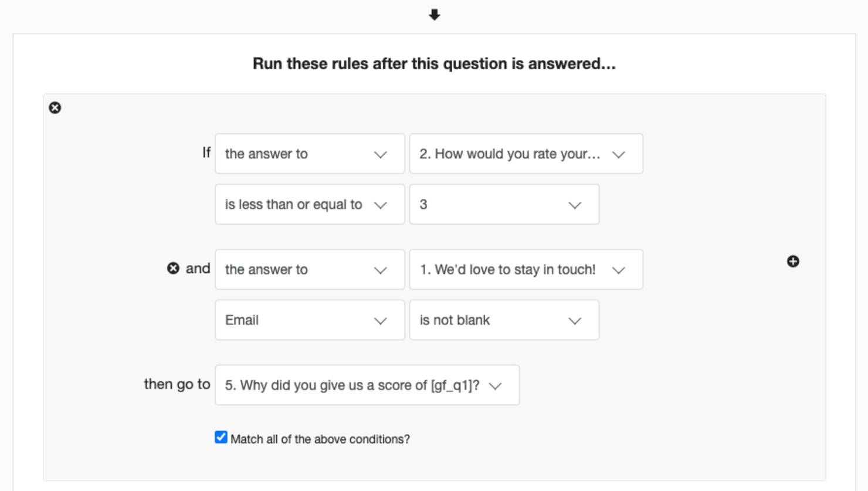Open the 'Email' field dropdown
Image resolution: width=868 pixels, height=491 pixels.
point(310,320)
